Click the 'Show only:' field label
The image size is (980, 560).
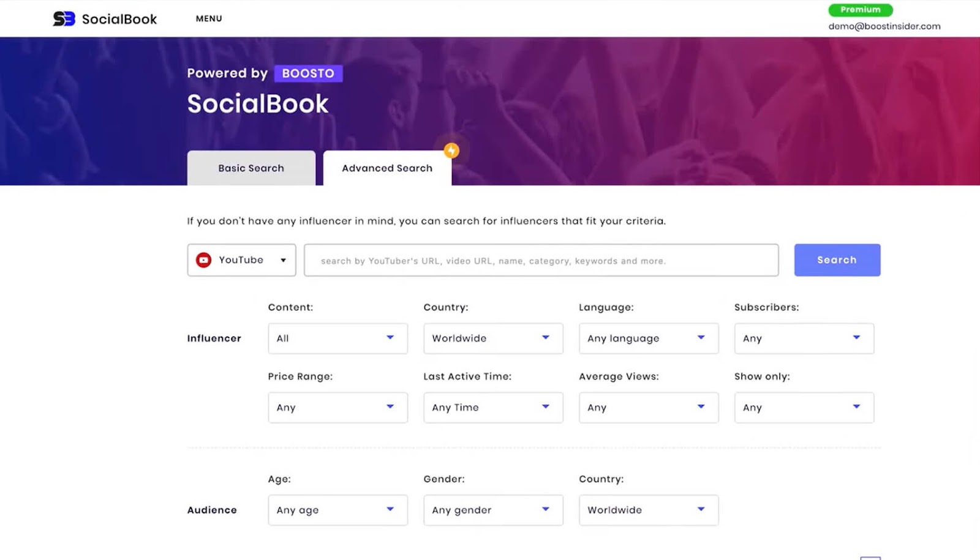[762, 376]
